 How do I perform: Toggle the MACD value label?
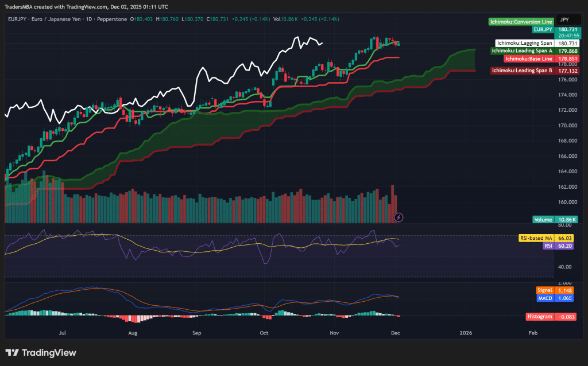click(x=544, y=298)
